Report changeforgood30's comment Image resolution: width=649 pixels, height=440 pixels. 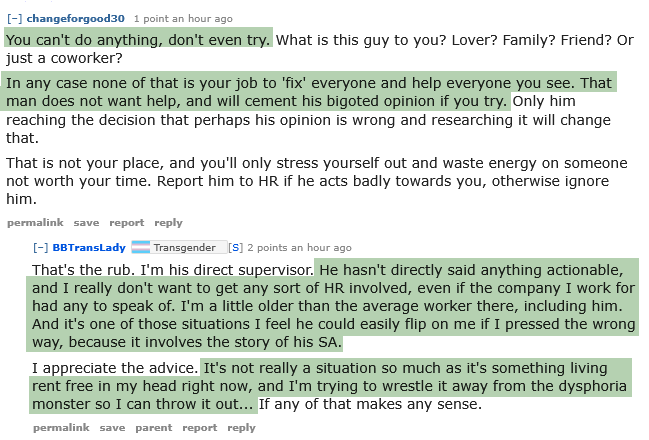tap(127, 223)
